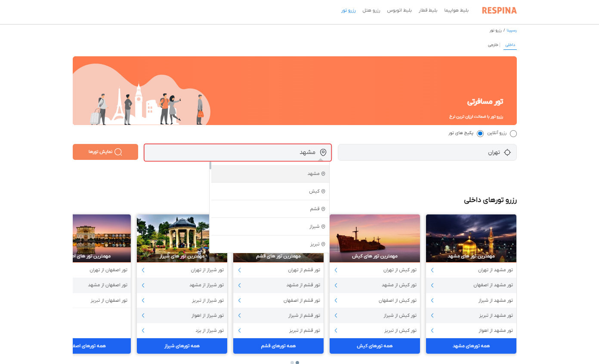Open بلیط قطار from the top navigation

427,10
